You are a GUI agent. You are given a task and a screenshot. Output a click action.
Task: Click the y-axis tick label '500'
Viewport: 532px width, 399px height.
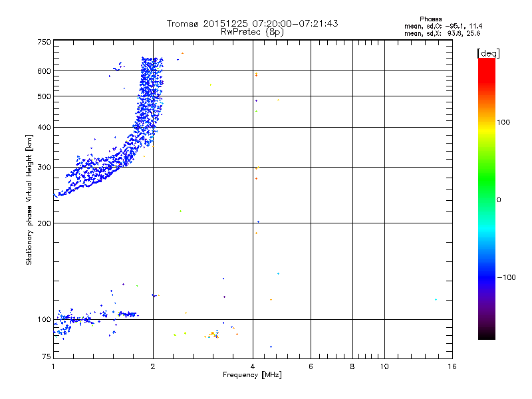(x=45, y=96)
